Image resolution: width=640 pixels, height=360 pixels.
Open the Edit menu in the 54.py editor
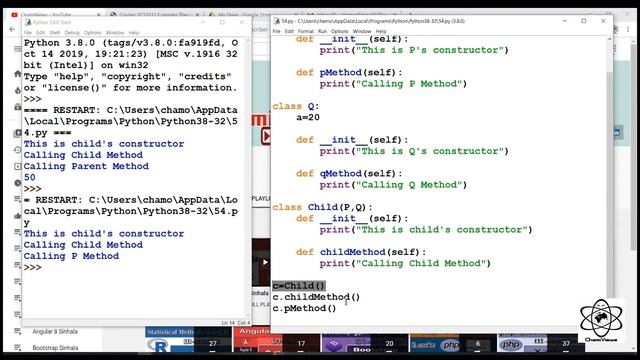click(289, 31)
